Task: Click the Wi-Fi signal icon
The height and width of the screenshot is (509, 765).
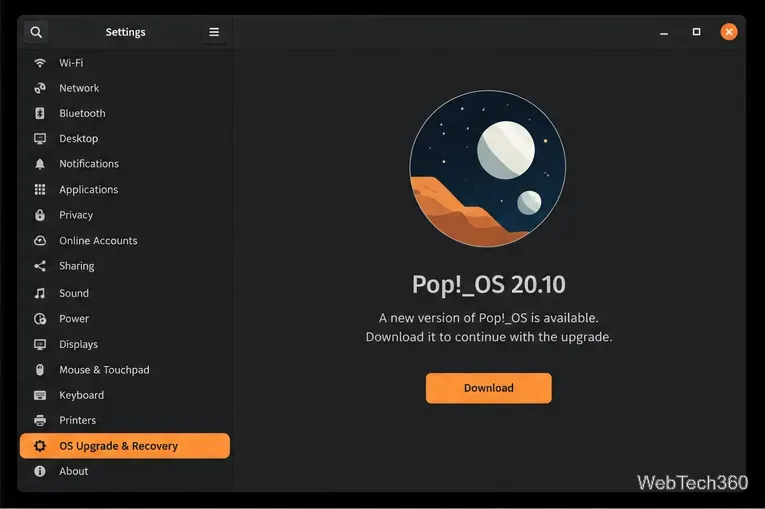Action: click(x=40, y=63)
